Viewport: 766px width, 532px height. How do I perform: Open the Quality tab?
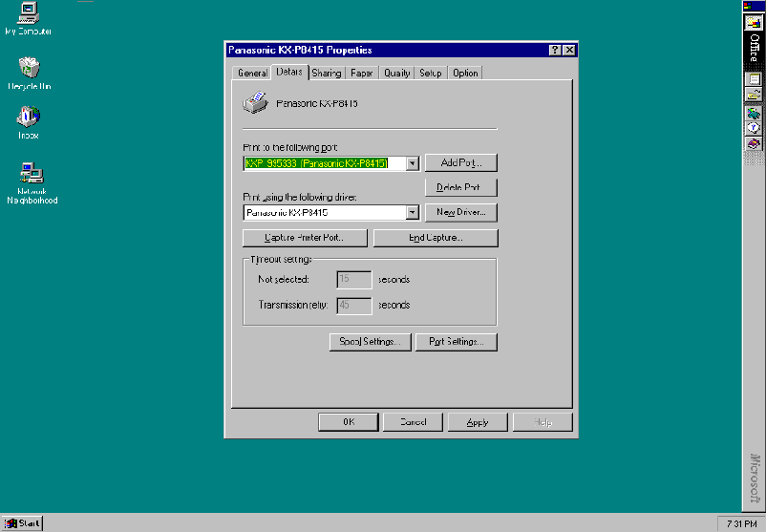click(396, 74)
